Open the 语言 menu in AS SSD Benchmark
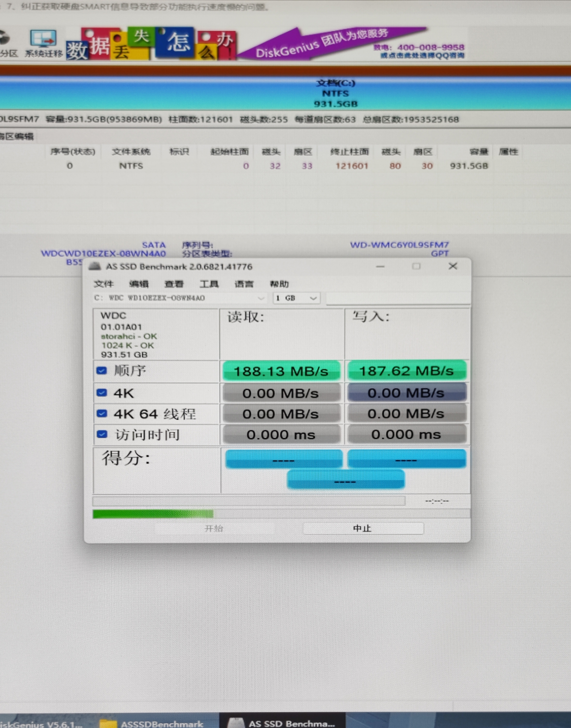571x728 pixels. (x=244, y=284)
